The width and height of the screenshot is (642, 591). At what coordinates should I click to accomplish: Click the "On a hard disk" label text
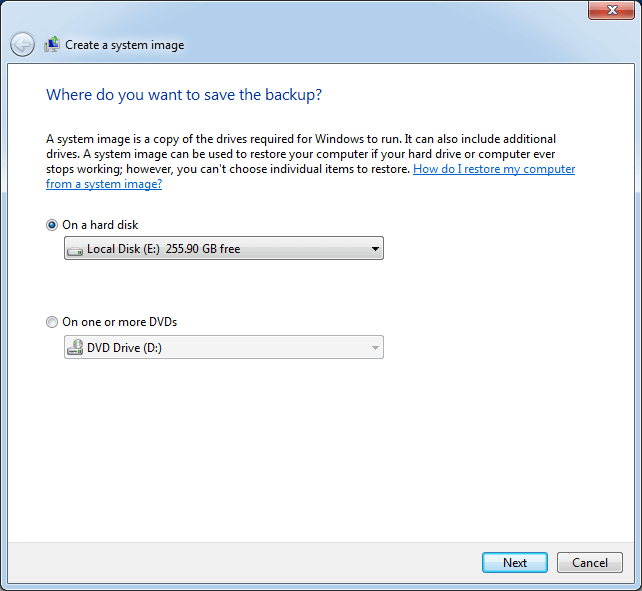pyautogui.click(x=100, y=225)
